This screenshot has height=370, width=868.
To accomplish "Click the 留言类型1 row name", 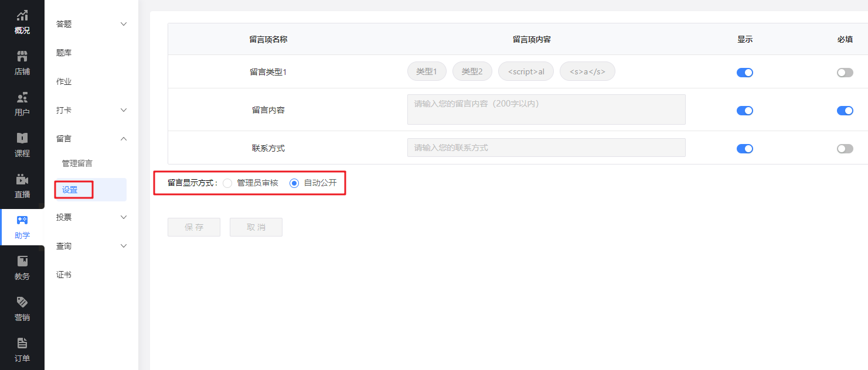I will pos(268,72).
